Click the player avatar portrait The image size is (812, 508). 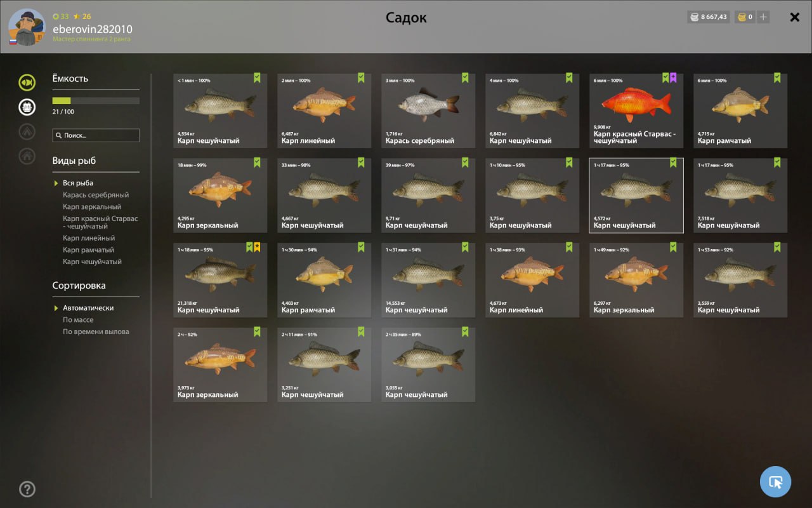click(27, 27)
